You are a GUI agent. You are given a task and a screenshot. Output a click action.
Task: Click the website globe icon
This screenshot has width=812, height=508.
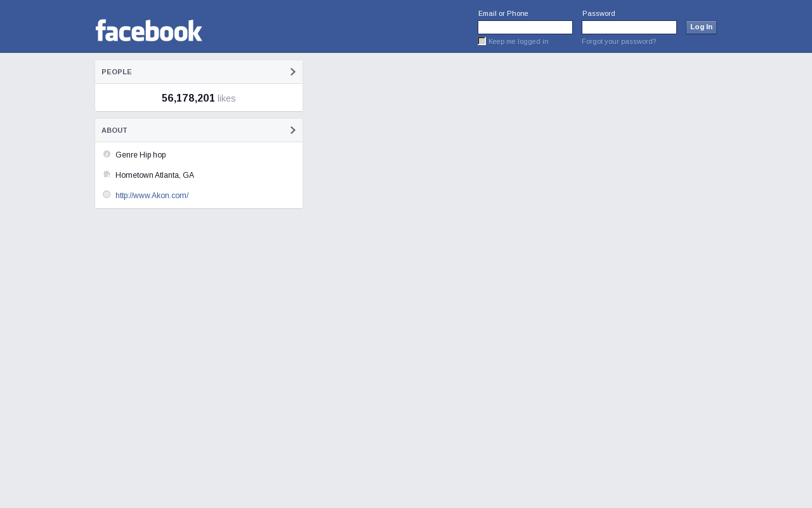(107, 194)
